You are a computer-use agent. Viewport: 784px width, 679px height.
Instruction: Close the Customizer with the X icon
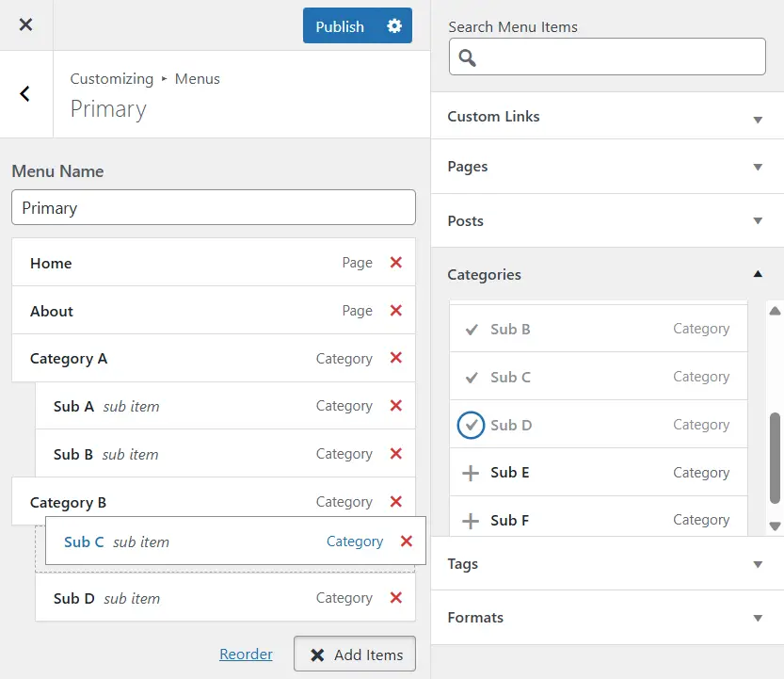[x=25, y=25]
